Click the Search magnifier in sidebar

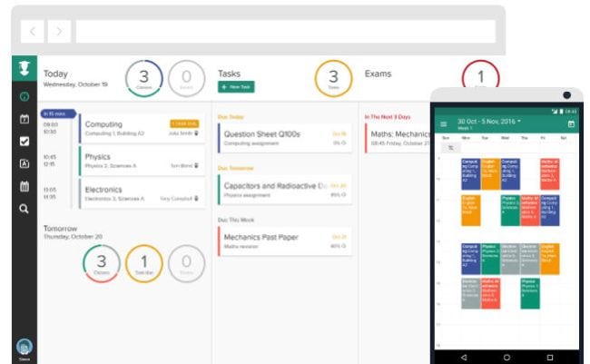[24, 208]
